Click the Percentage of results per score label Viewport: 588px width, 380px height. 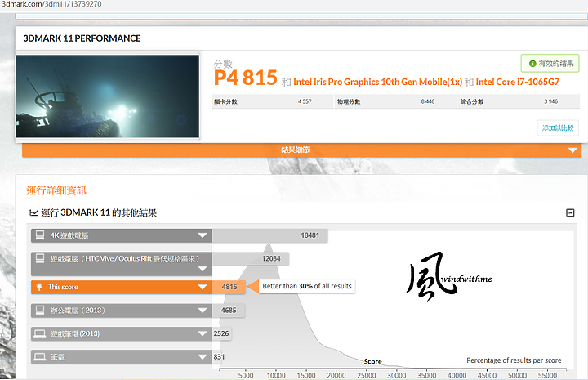[514, 360]
